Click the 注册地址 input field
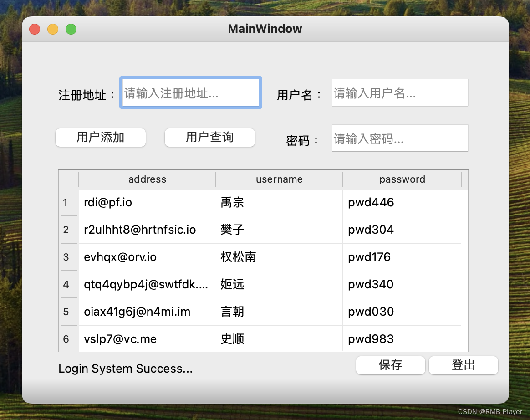The image size is (530, 420). (x=190, y=92)
